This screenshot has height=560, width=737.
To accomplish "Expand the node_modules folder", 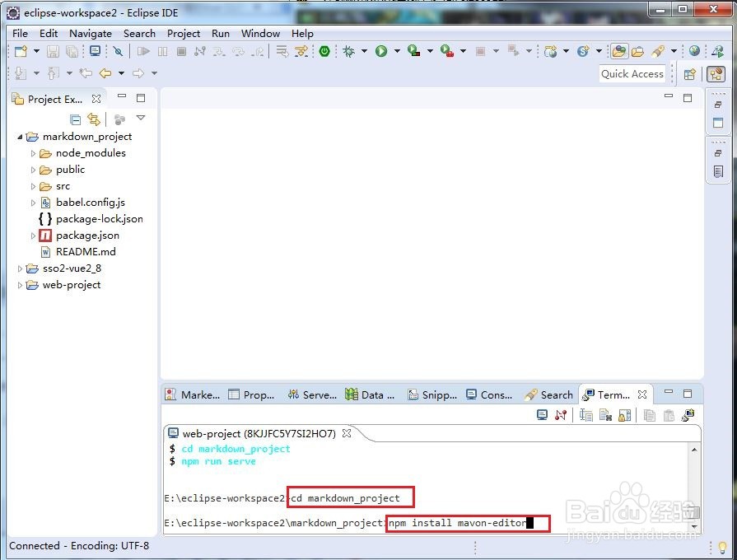I will tap(33, 153).
